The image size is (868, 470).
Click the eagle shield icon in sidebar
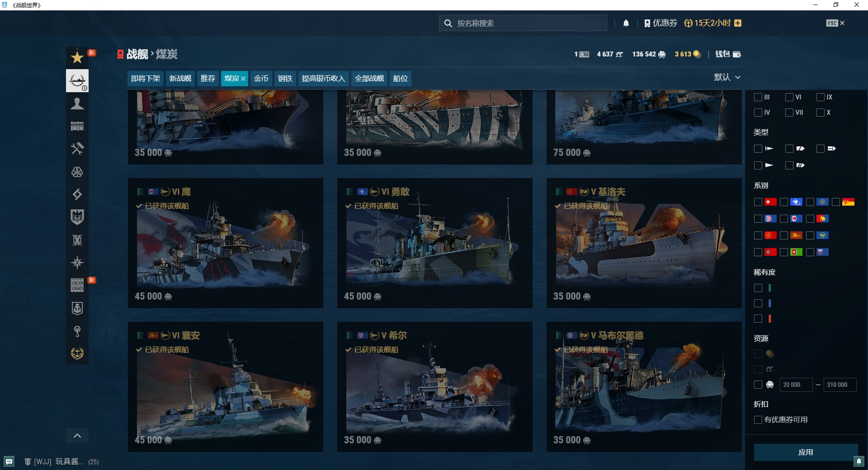[x=77, y=217]
